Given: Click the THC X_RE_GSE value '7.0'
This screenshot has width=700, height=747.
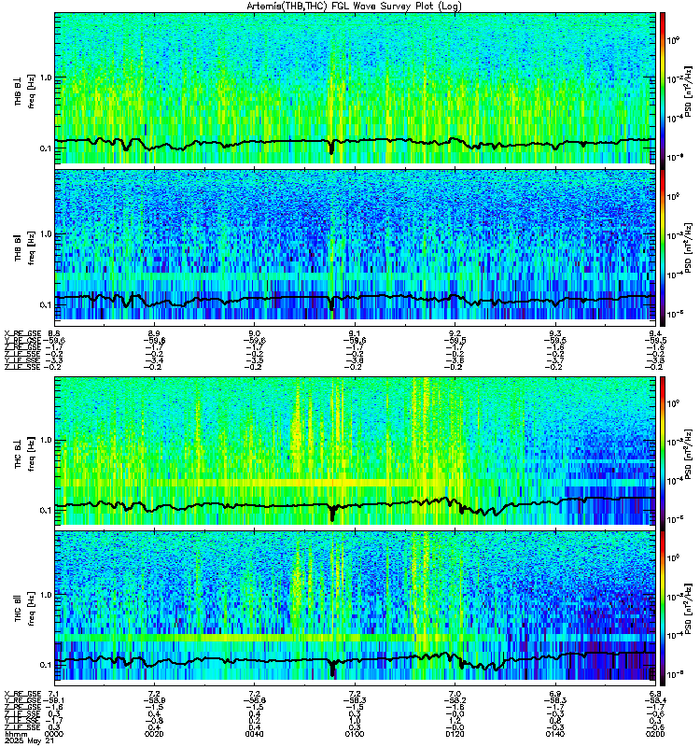Looking at the screenshot, I should [455, 694].
